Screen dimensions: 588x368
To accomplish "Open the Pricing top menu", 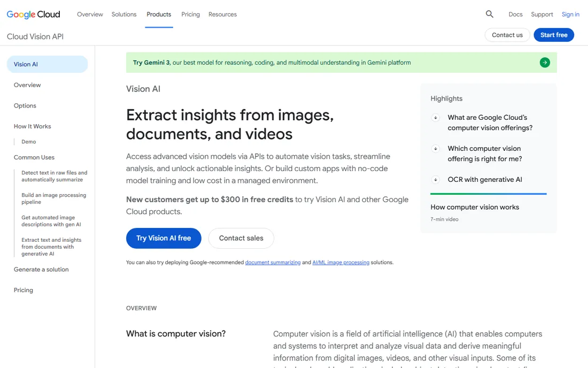I will click(190, 14).
